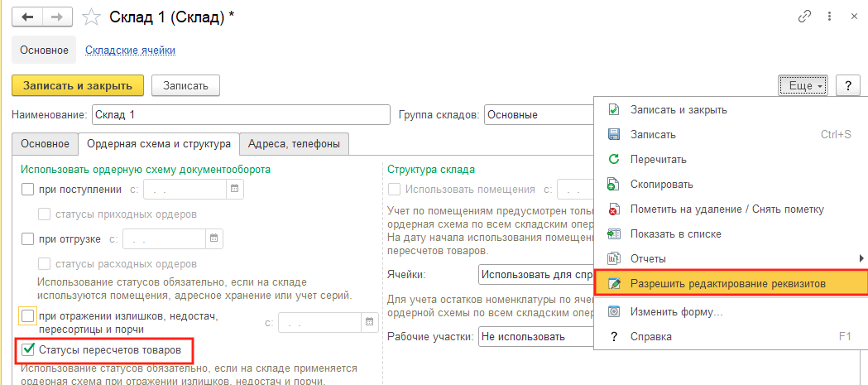868x385 pixels.
Task: Choose Показать в списке entry
Action: click(x=731, y=234)
